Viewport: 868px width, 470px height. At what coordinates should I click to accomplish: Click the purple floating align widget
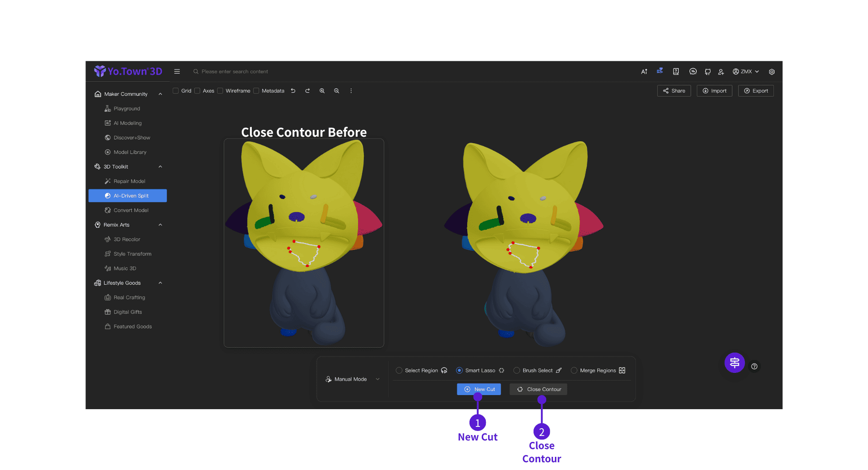(734, 362)
